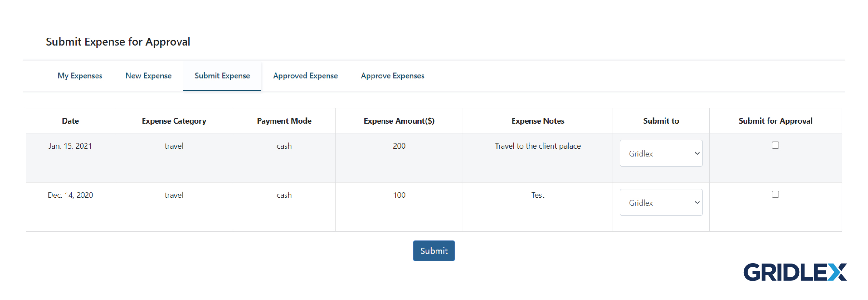Switch to the My Expenses tab

[80, 76]
